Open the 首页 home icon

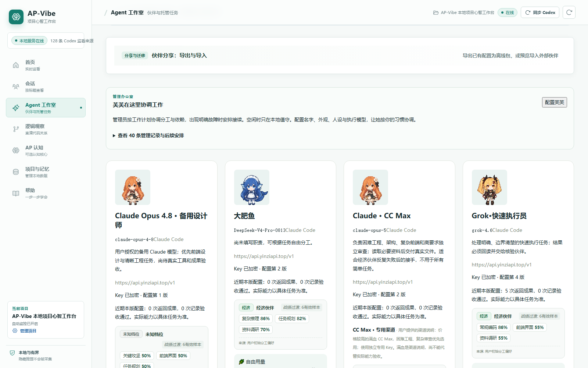coord(16,65)
